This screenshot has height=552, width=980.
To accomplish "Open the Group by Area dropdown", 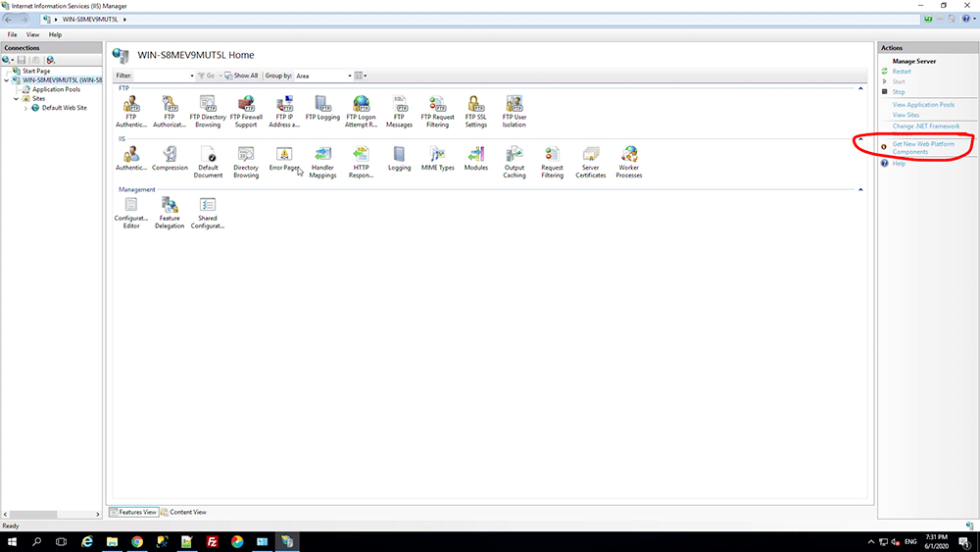I will coord(323,75).
